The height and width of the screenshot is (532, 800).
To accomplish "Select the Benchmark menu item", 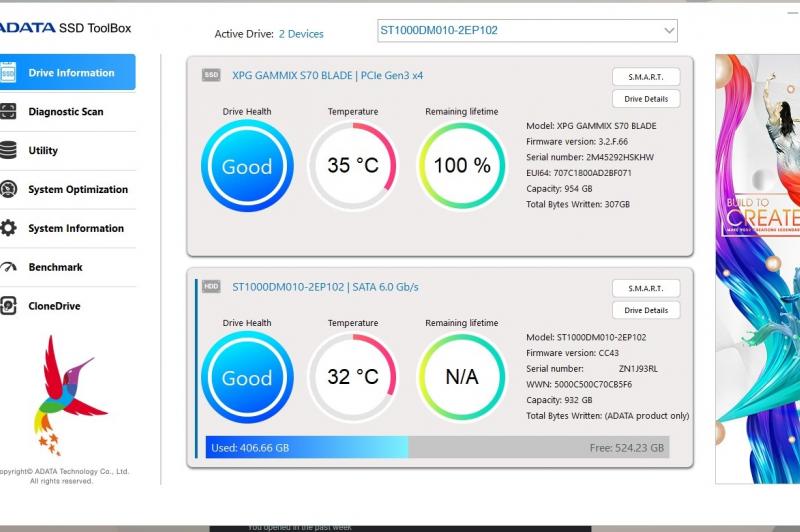I will coord(56,267).
